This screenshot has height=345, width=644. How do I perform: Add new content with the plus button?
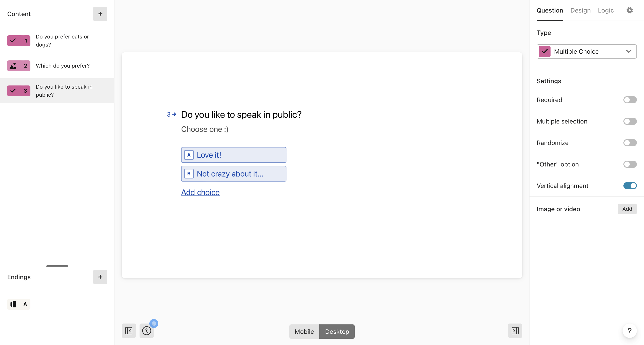100,14
